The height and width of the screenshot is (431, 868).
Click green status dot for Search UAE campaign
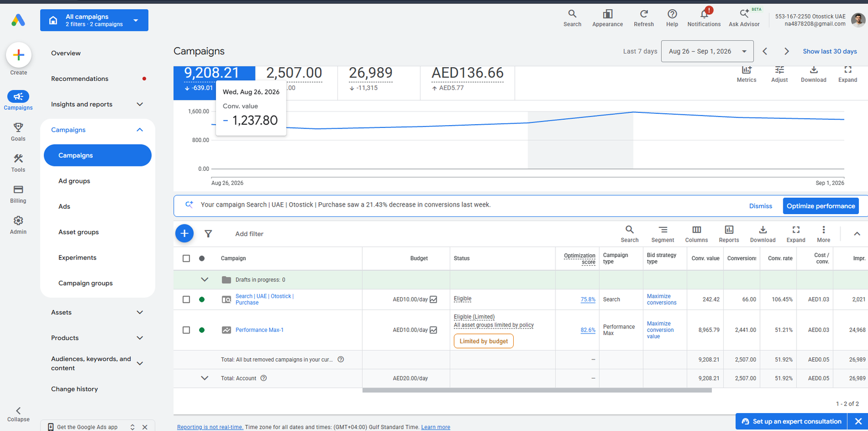202,299
